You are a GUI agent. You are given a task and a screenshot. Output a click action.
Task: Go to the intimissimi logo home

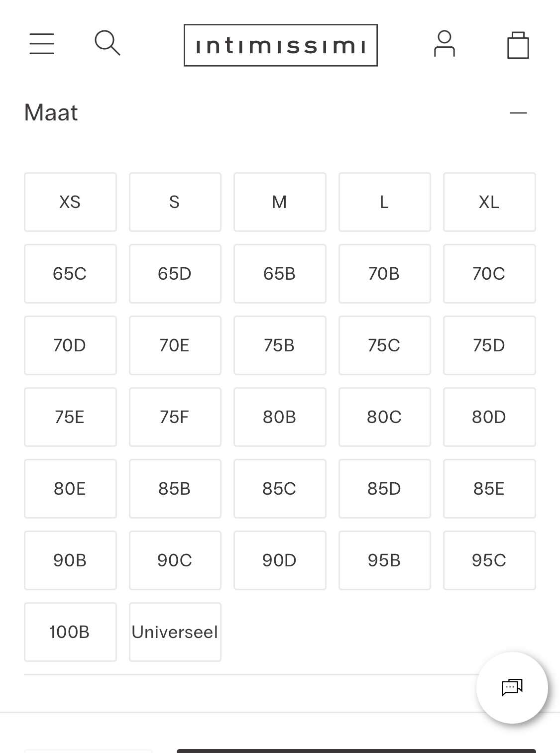(x=281, y=45)
